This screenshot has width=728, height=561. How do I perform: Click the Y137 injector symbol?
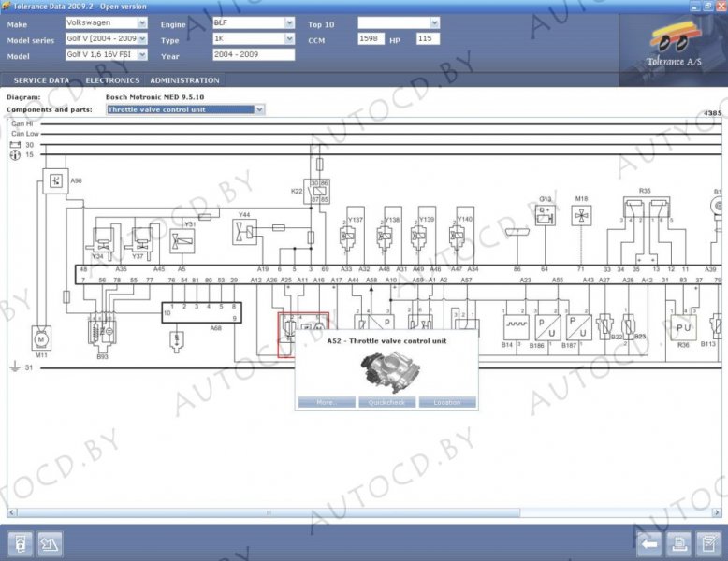point(347,237)
